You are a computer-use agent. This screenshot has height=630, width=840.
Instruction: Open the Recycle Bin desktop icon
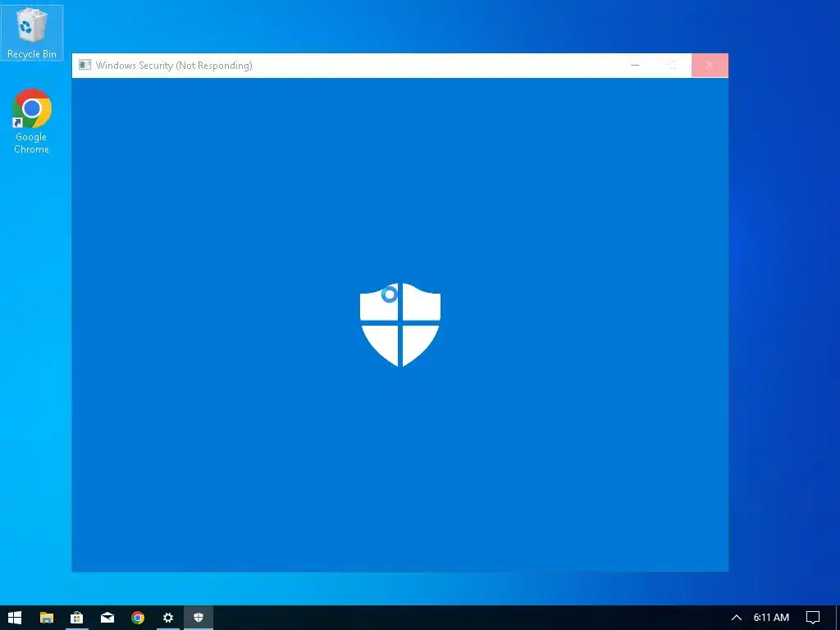pos(32,32)
